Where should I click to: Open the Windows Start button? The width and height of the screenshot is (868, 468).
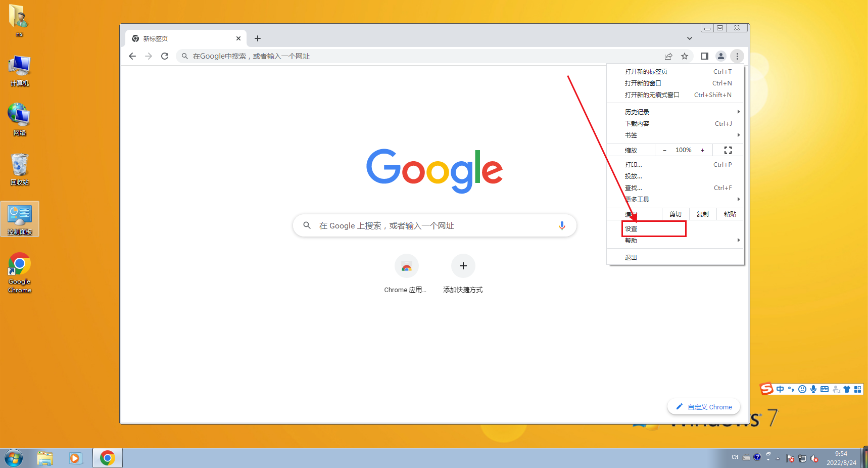click(14, 458)
